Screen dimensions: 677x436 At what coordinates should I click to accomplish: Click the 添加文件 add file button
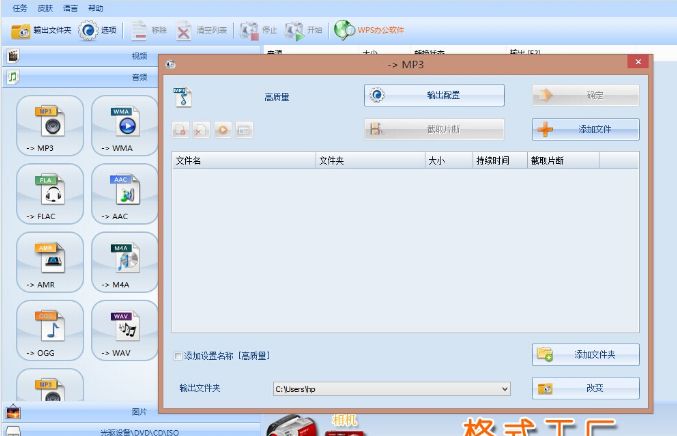coord(585,130)
